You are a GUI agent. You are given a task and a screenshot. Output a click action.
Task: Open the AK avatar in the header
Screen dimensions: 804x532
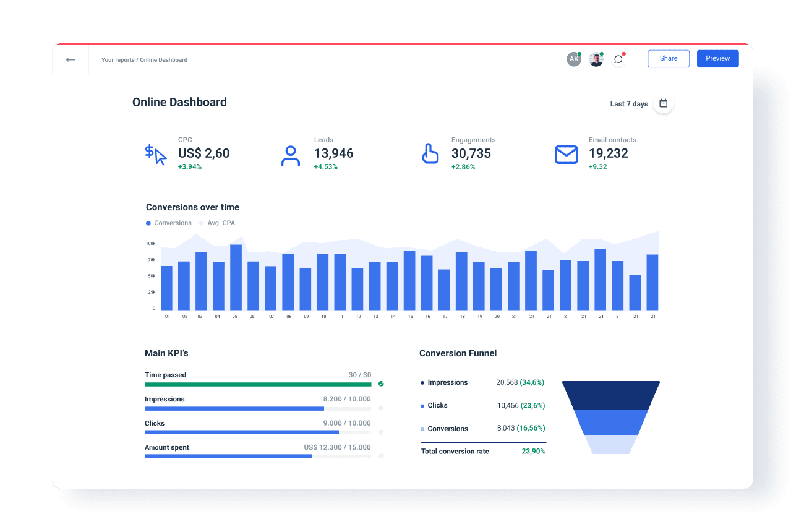click(574, 59)
